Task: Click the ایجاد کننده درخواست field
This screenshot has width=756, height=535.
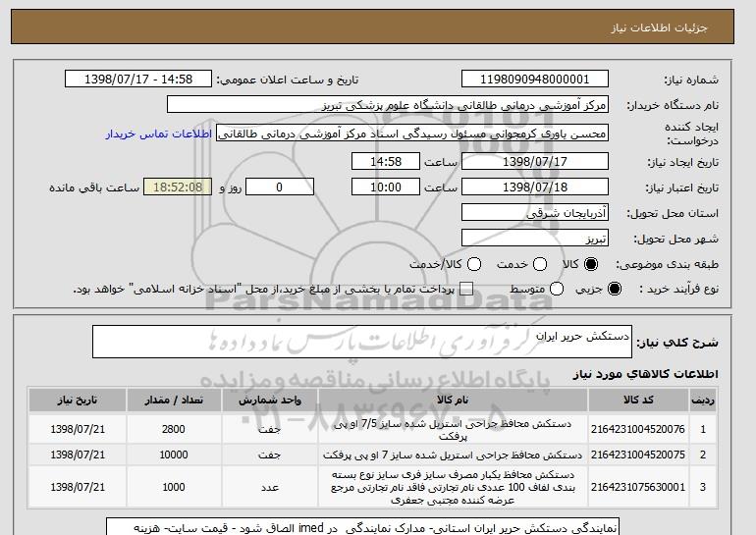Action: tap(412, 134)
